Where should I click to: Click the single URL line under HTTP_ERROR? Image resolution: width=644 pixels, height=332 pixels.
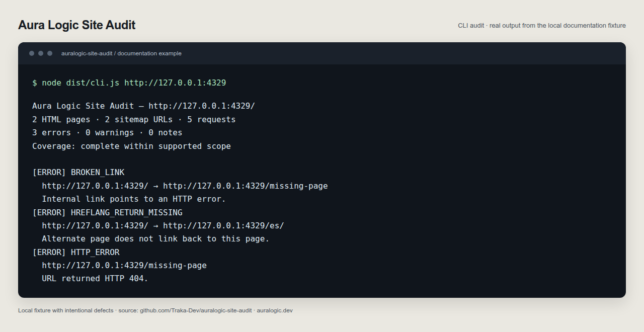(x=124, y=266)
